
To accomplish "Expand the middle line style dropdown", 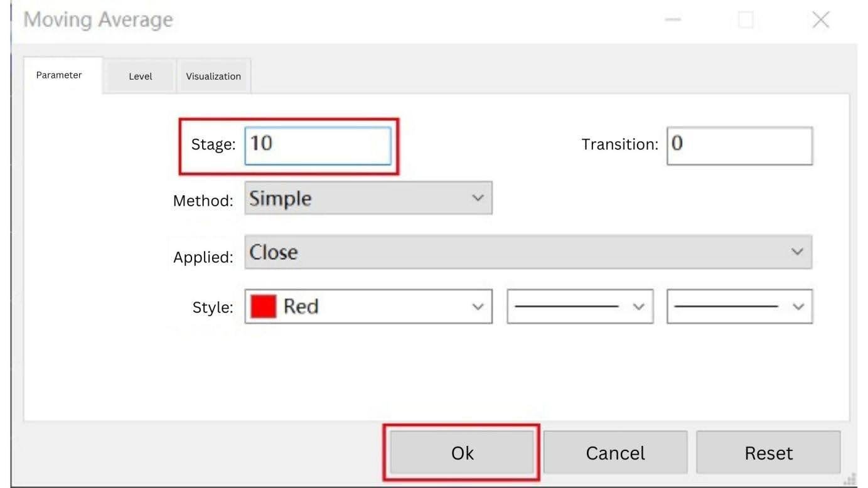I will pyautogui.click(x=579, y=306).
